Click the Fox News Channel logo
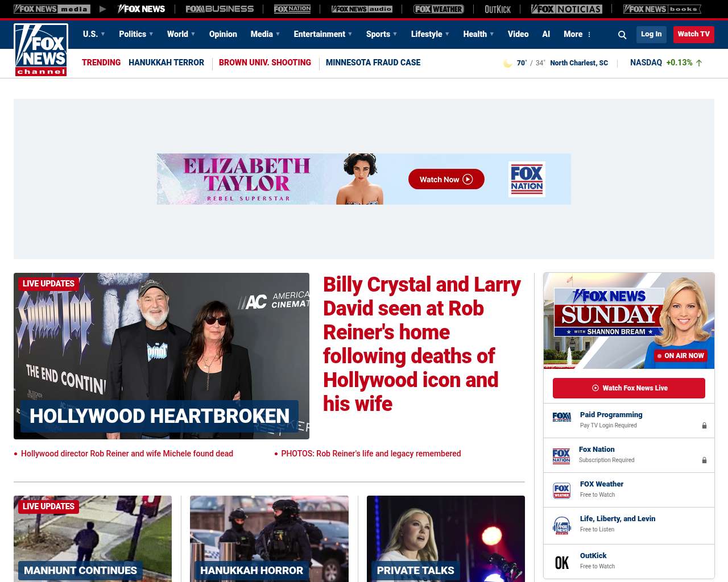Viewport: 728px width, 582px height. (41, 50)
